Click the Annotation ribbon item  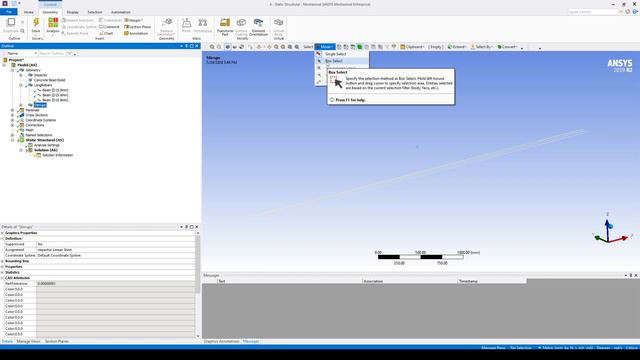[x=136, y=33]
